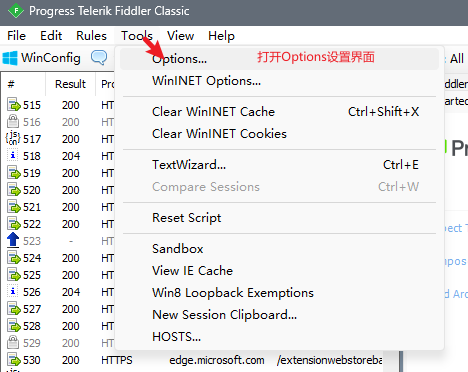Select session 515 icon
This screenshot has height=372, width=468.
tap(14, 104)
